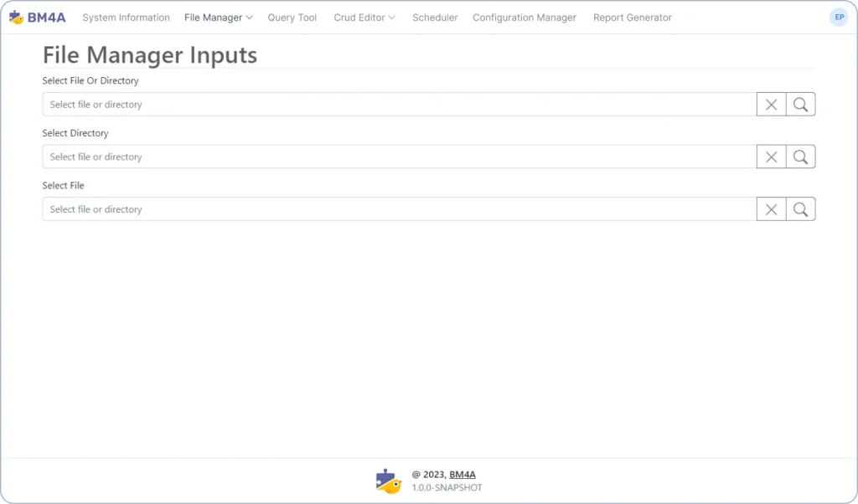
Task: Open the EP user avatar menu
Action: tap(839, 18)
